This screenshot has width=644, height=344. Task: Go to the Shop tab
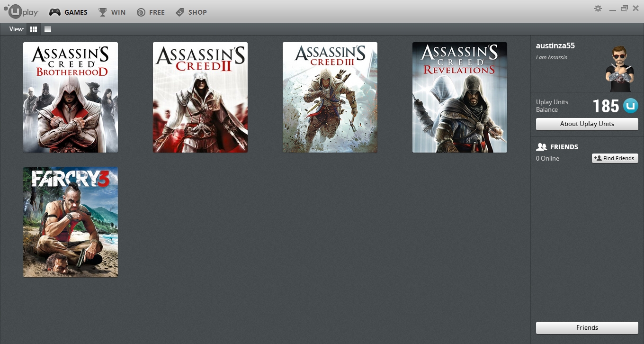(191, 12)
